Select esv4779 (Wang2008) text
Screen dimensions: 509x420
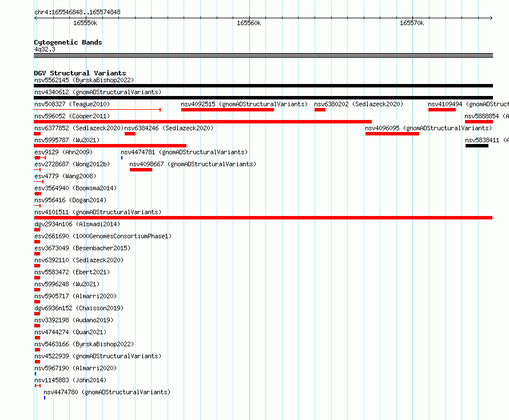(65, 176)
